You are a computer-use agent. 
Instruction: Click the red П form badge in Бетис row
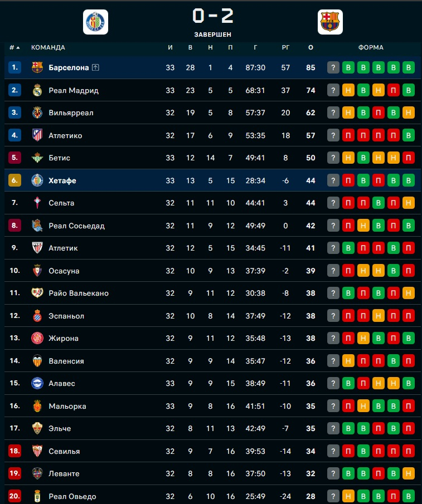(x=409, y=158)
